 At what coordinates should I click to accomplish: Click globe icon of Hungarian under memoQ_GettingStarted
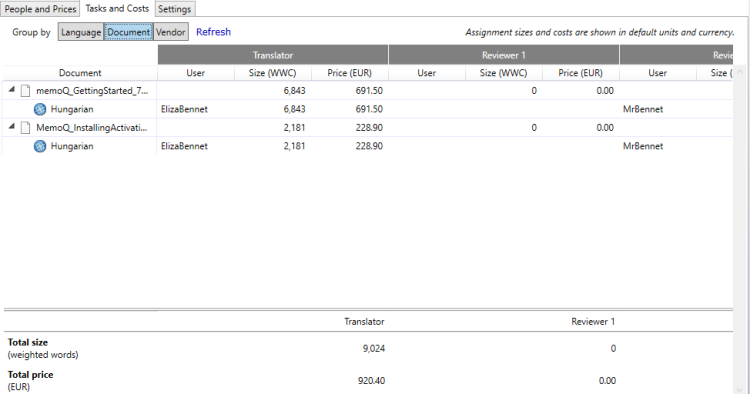pyautogui.click(x=40, y=109)
